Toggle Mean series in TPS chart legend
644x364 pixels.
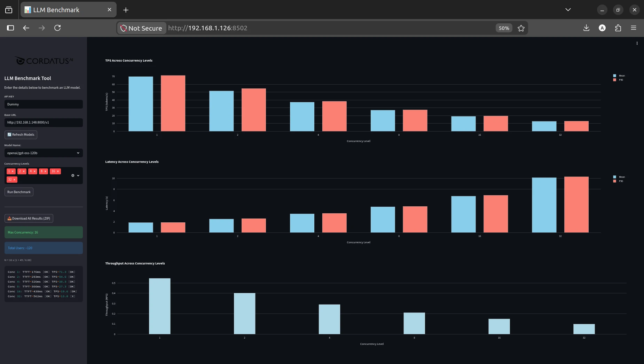point(619,76)
